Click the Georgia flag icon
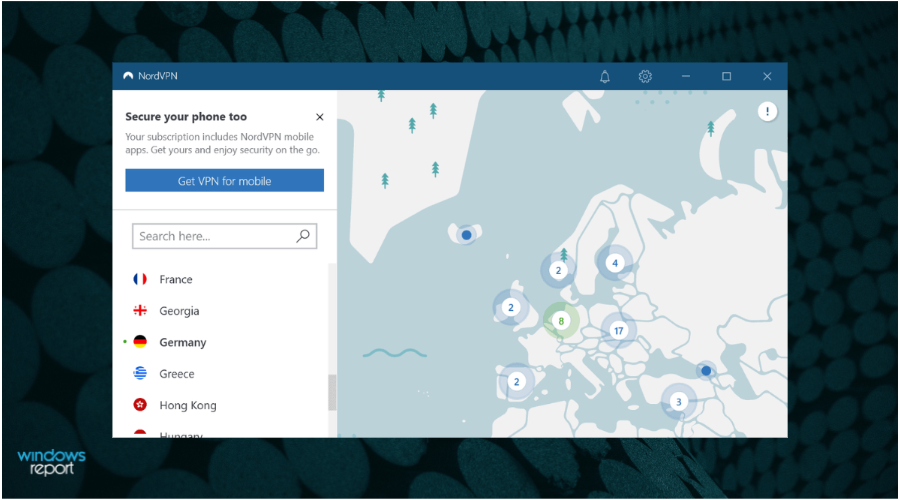 [140, 311]
